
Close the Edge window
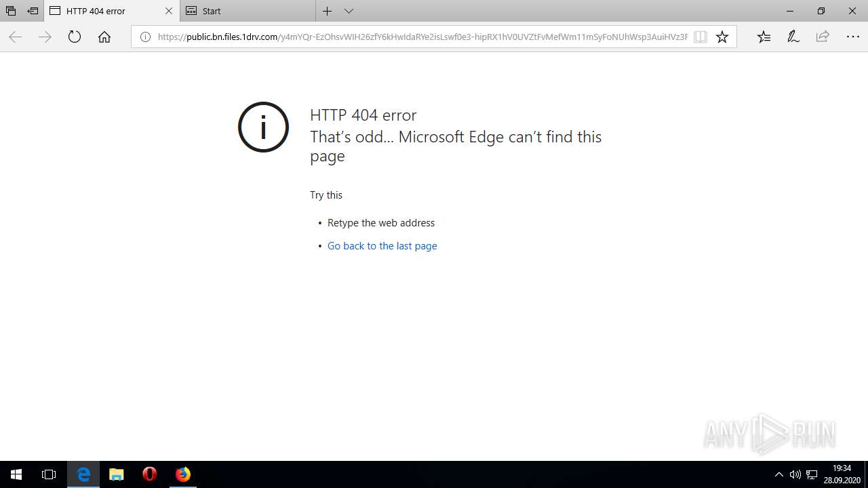coord(852,11)
